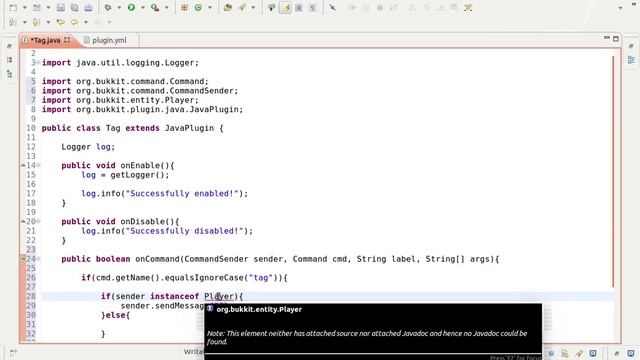Click the Back navigation arrow icon
This screenshot has width=640, height=360.
(x=74, y=22)
